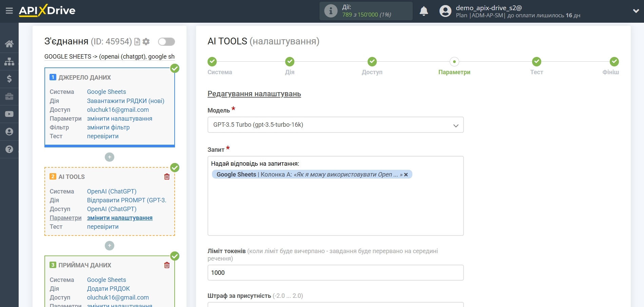Click receiver oluchuk16@gmail.com link
Image resolution: width=644 pixels, height=307 pixels.
coord(118,298)
